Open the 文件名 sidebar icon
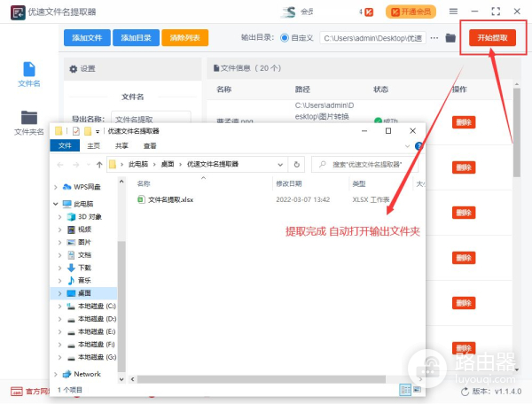 (x=29, y=74)
